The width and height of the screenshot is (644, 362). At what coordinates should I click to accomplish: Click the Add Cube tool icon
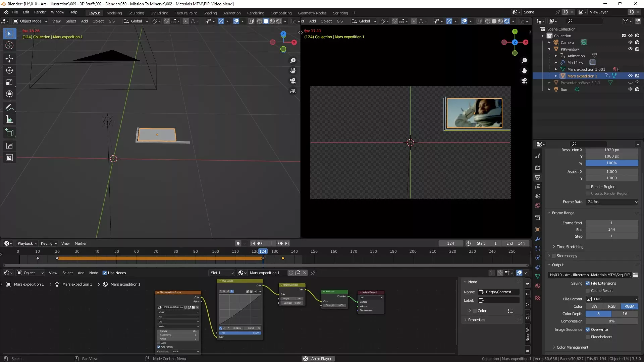pos(9,133)
